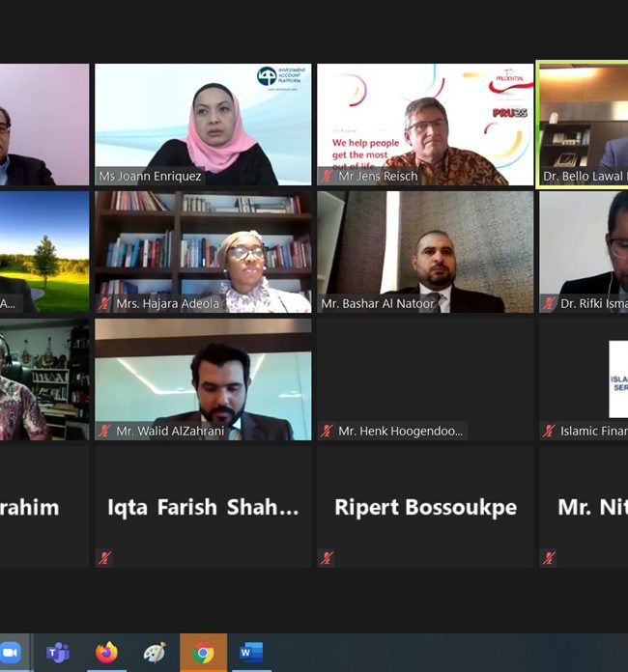Screen dimensions: 628x672
Task: Click muted mic icon on Mr. Walid AlZahrani
Action: tap(104, 431)
